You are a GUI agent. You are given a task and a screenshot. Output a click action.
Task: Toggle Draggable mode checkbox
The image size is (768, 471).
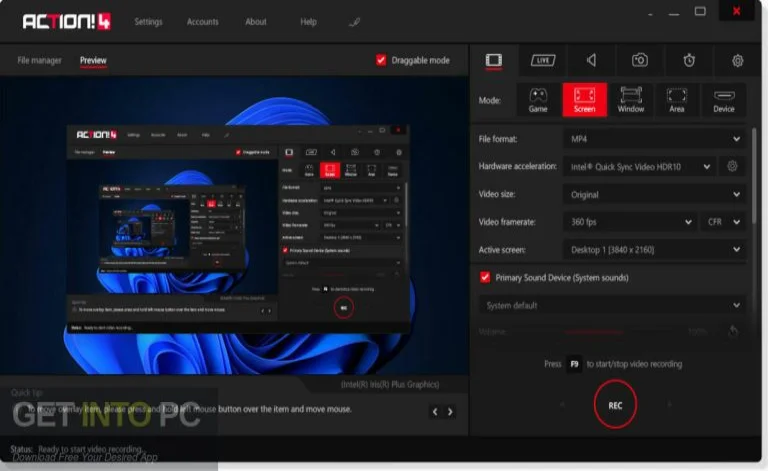(x=381, y=60)
